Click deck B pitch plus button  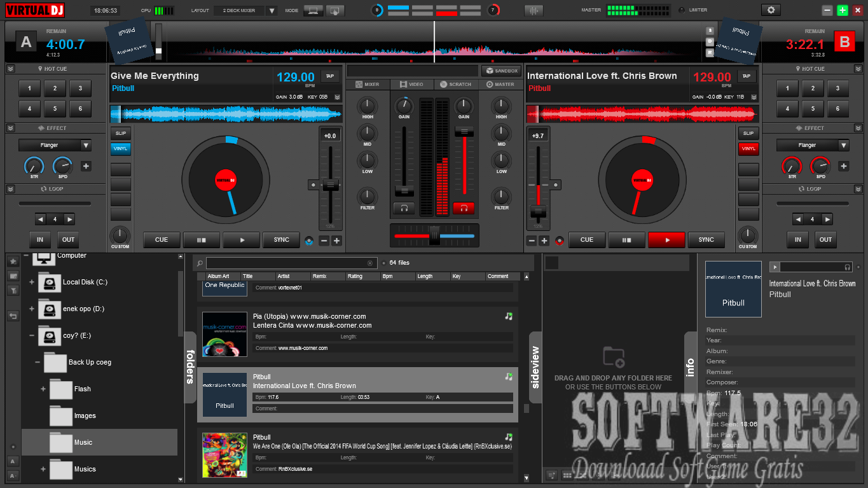pos(544,241)
